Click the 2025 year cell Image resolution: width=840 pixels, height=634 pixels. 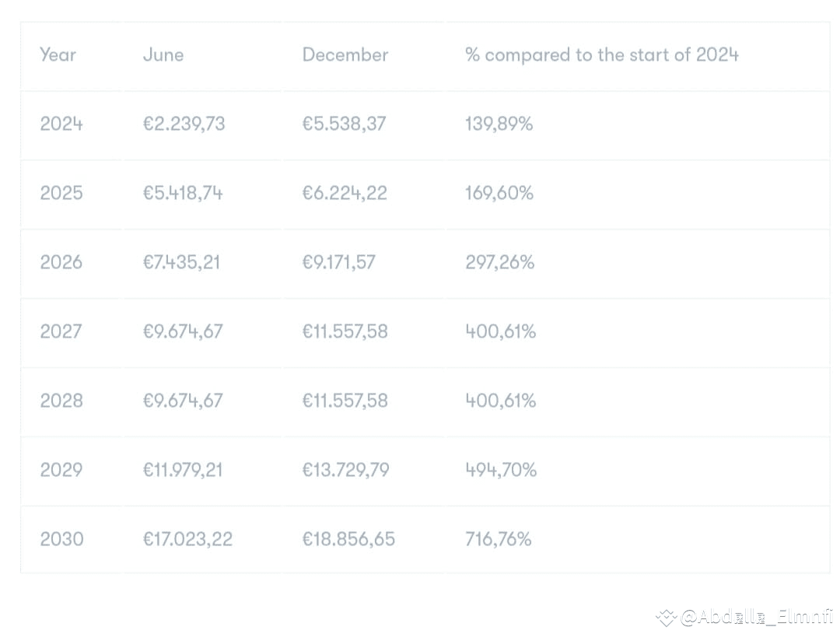click(x=61, y=193)
